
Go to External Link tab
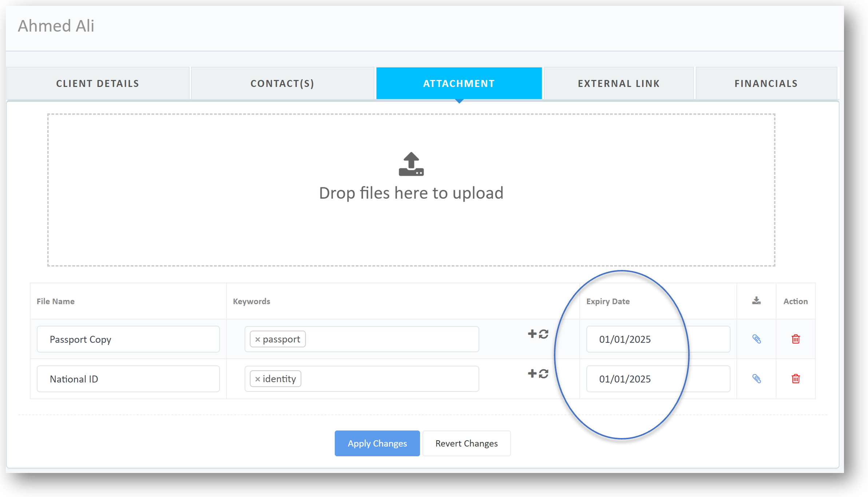619,83
